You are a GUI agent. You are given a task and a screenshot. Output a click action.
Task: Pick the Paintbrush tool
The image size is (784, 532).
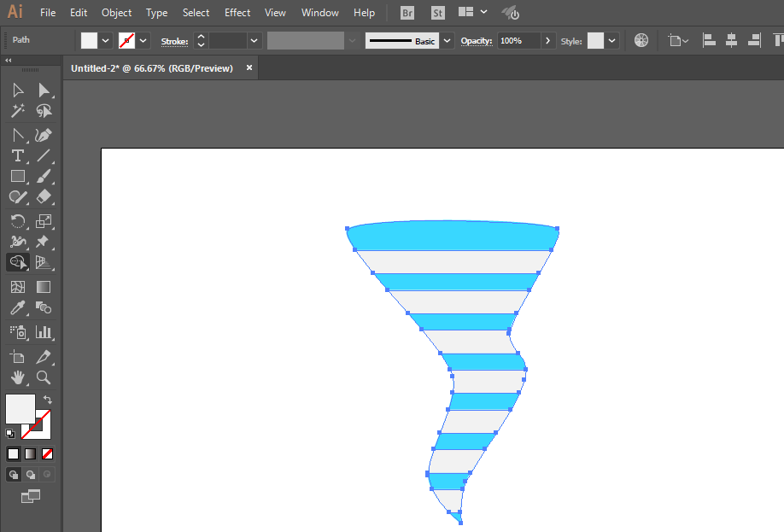point(44,176)
